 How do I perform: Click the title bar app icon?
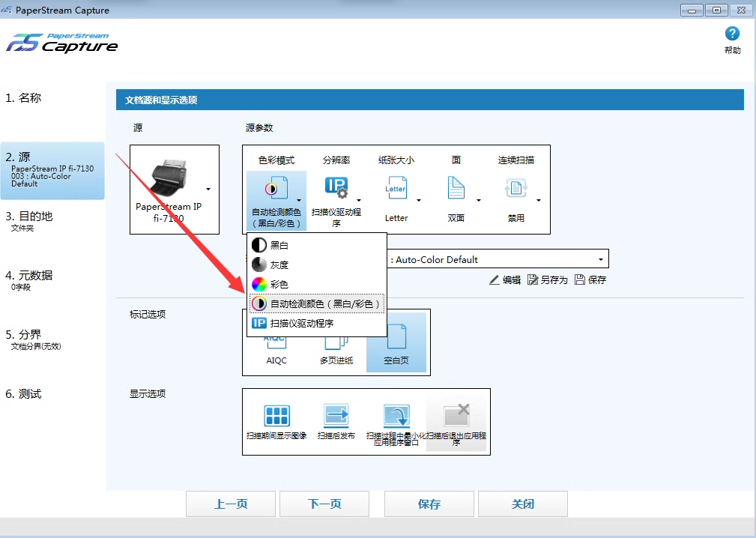coord(7,10)
